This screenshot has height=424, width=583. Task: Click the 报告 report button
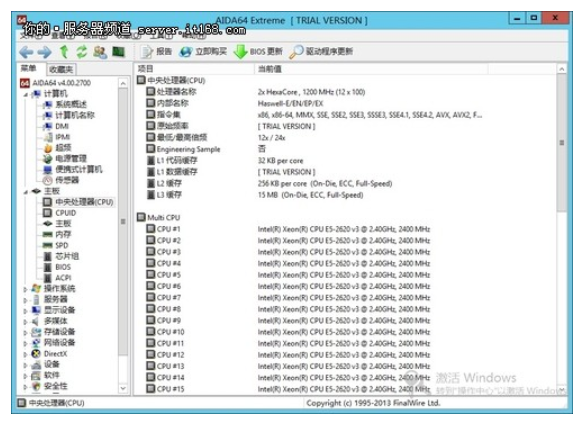click(x=156, y=52)
